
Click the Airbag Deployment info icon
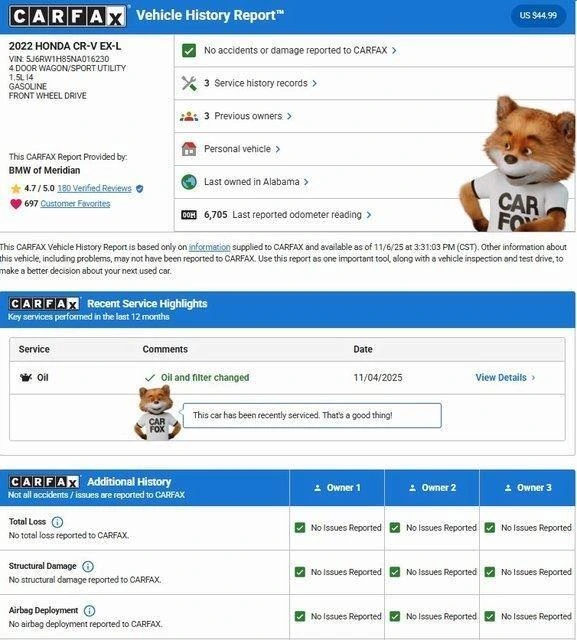coord(89,611)
